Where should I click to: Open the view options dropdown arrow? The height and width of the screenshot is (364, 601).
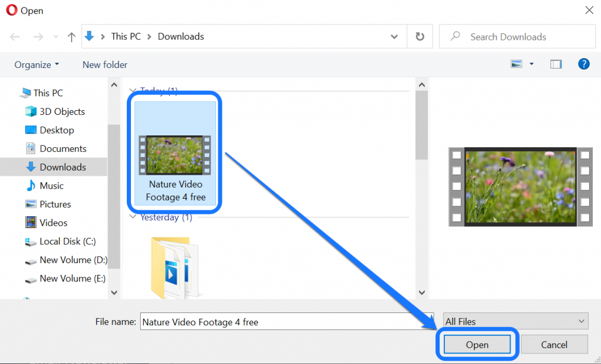[x=532, y=64]
